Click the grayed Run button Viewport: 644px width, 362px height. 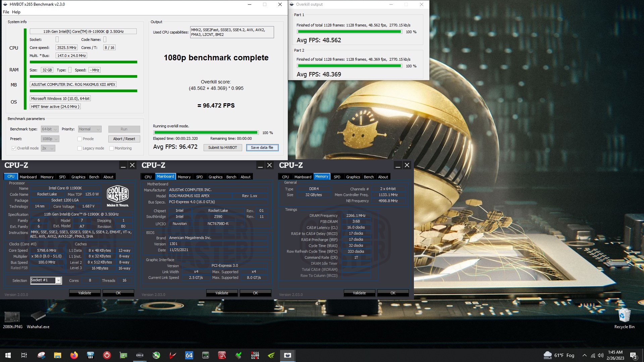tap(124, 129)
